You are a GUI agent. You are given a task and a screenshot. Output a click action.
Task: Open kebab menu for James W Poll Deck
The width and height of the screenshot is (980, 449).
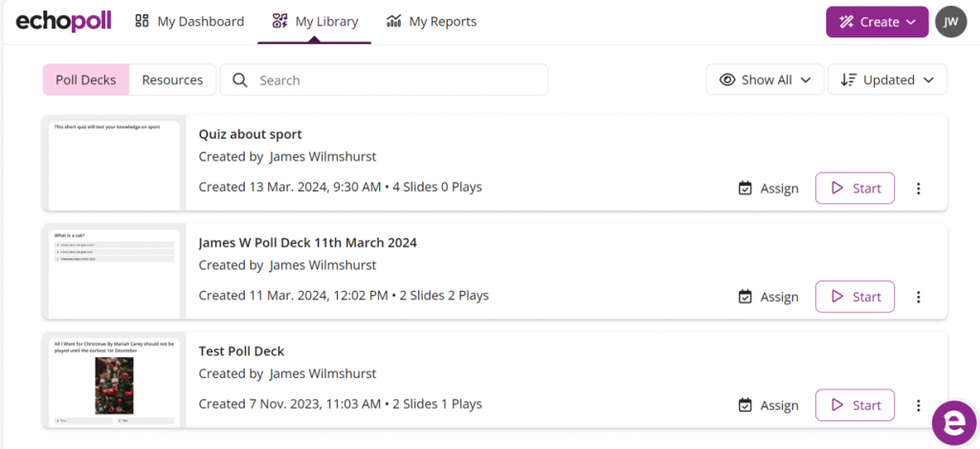tap(918, 297)
